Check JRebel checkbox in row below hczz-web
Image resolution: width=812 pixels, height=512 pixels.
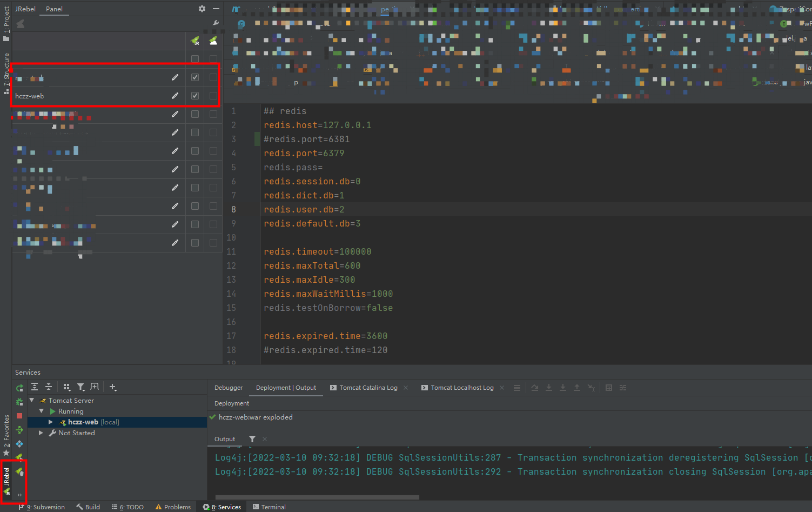[195, 114]
